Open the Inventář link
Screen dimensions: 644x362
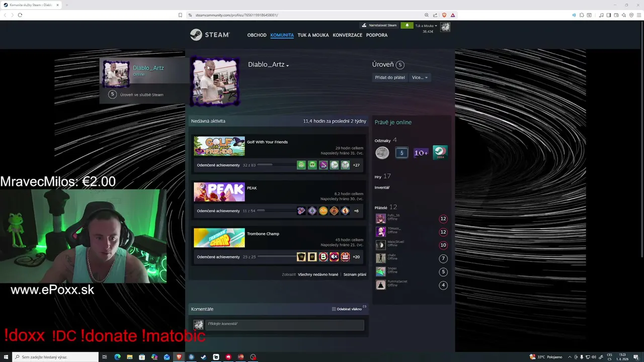tap(382, 188)
